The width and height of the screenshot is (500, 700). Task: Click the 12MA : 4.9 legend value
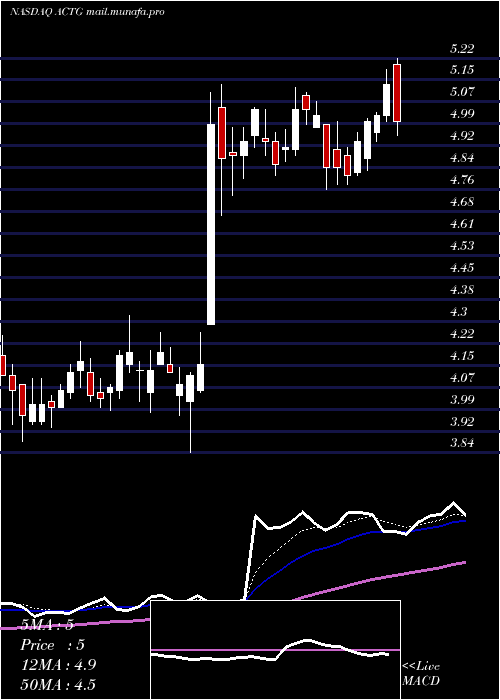(58, 665)
